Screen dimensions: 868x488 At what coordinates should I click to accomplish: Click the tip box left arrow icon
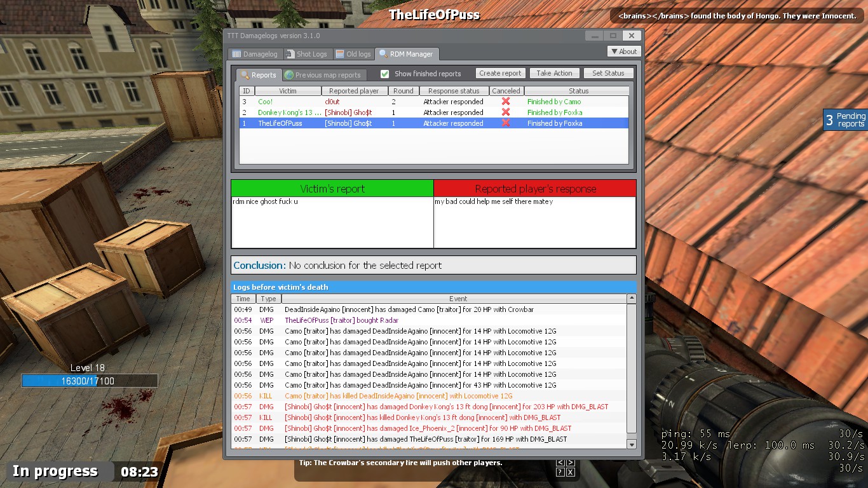560,463
